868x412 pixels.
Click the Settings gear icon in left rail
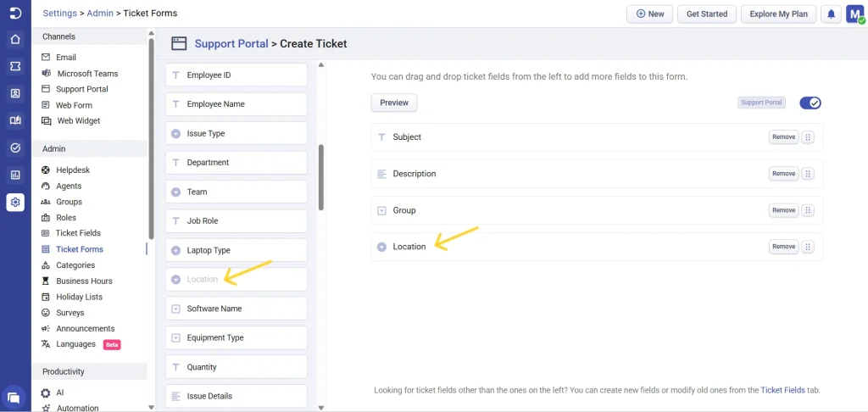15,202
